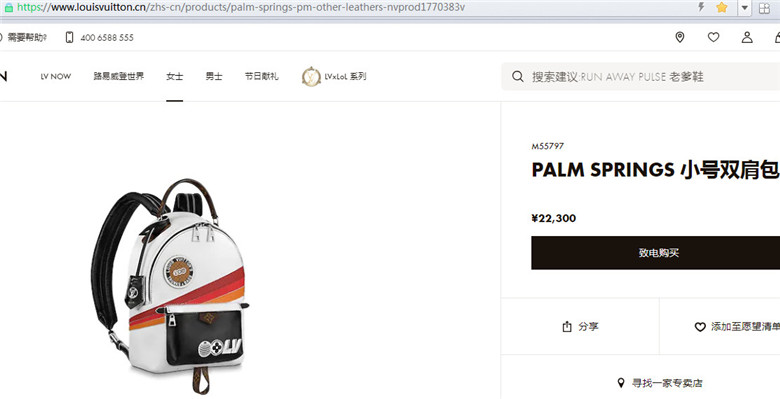Click the search magnifier icon

tap(518, 77)
